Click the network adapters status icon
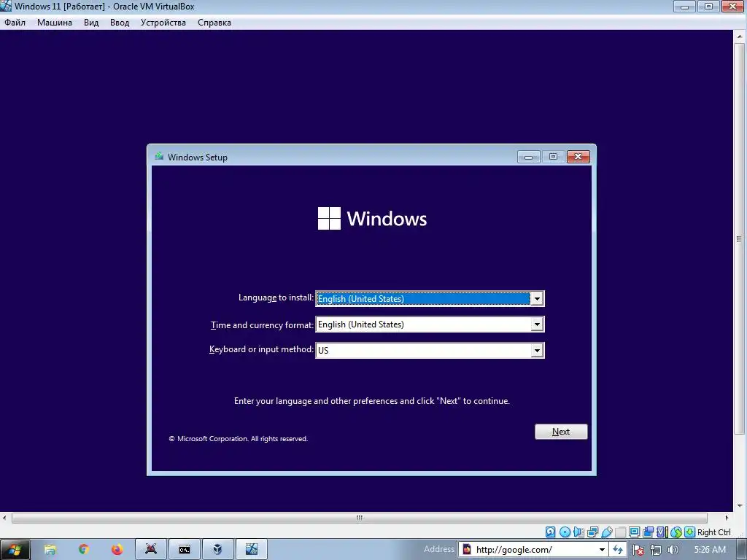Screen dimensions: 747x560 592,532
